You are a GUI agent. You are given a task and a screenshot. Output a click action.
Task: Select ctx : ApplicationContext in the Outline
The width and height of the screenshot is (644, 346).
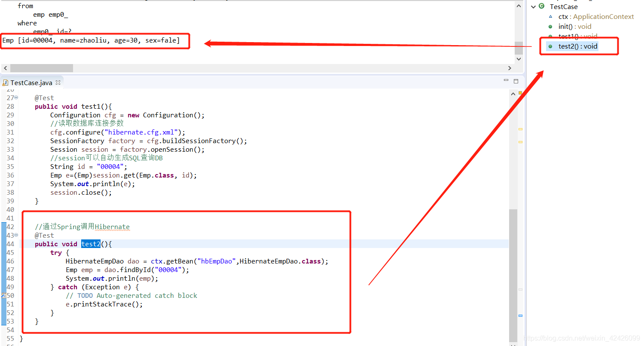(596, 17)
